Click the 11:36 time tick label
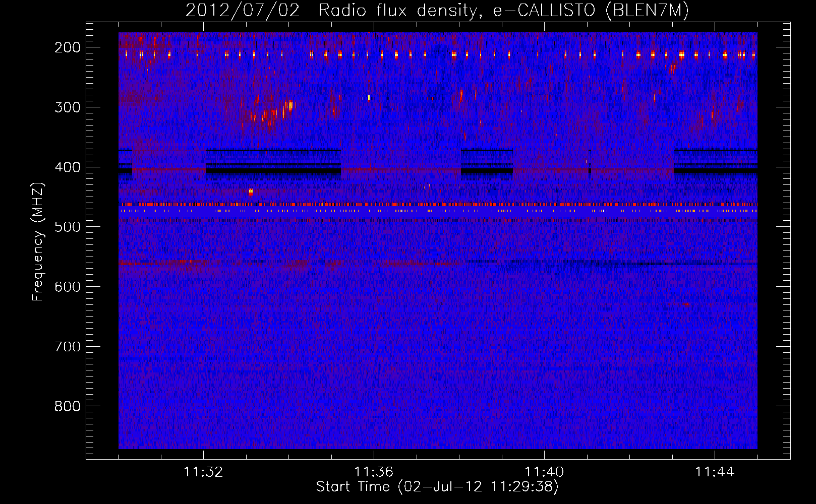Viewport: 816px width, 504px height. tap(374, 472)
